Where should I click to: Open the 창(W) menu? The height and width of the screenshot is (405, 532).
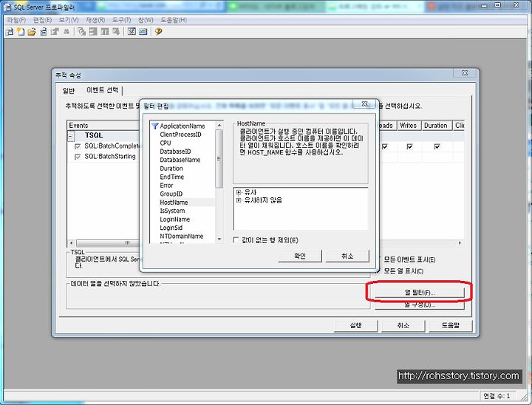pyautogui.click(x=146, y=20)
